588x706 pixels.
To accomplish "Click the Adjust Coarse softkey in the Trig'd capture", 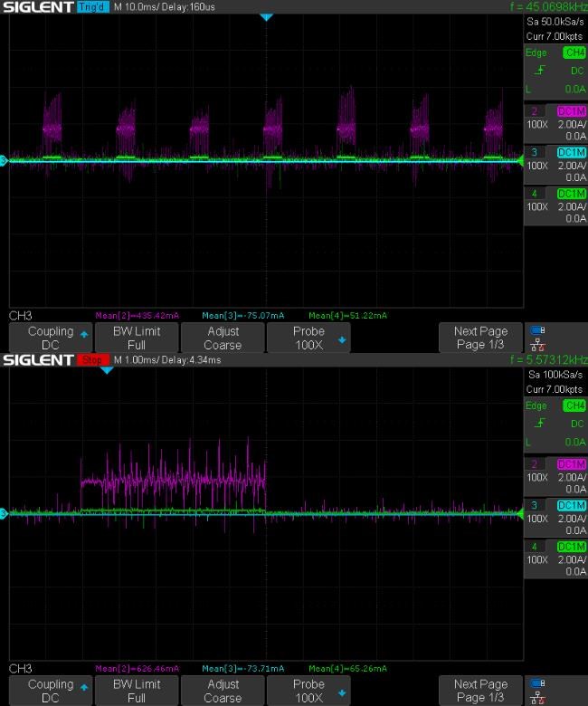I will click(x=223, y=338).
